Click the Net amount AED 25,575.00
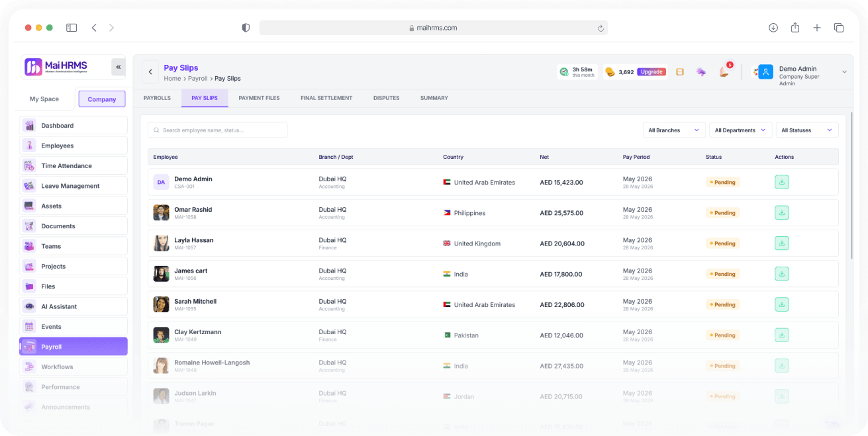 (x=561, y=213)
